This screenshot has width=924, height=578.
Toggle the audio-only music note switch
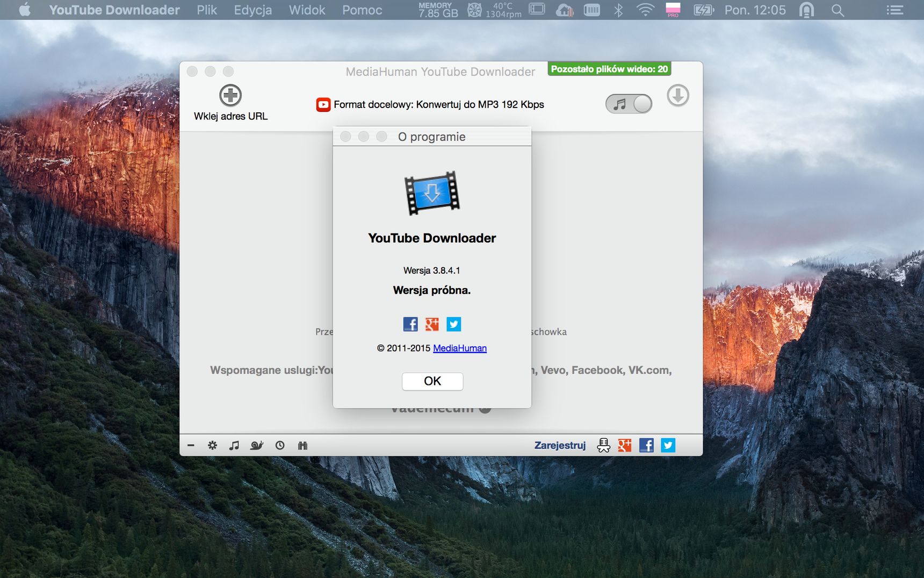629,104
